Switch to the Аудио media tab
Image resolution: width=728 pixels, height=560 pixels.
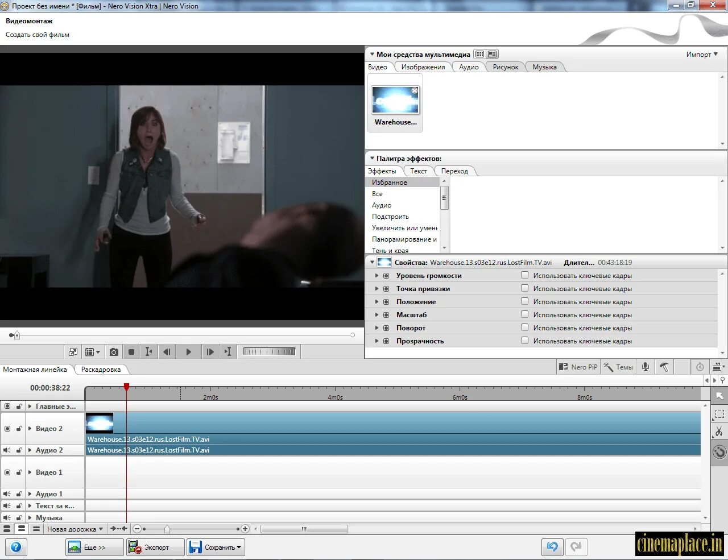tap(469, 67)
